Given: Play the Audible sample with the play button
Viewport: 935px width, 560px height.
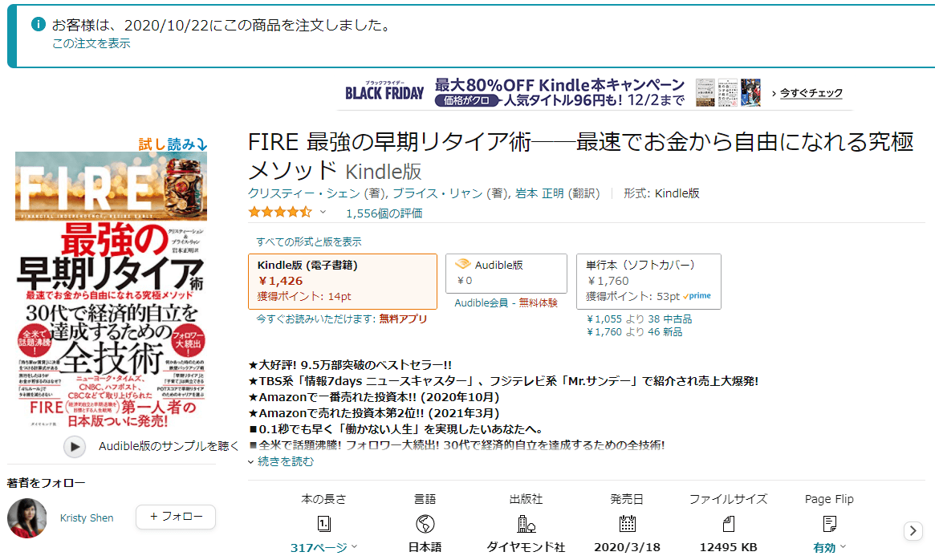Looking at the screenshot, I should click(x=75, y=447).
